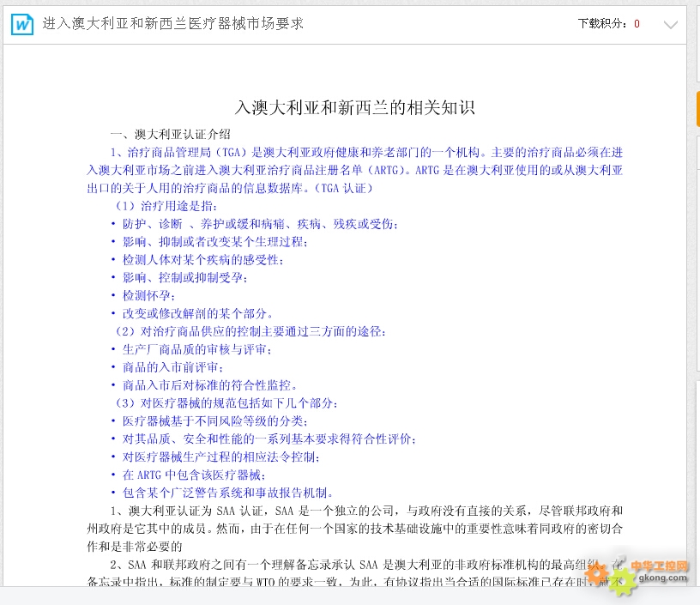Click the bullet 检测怀孕
Image resolution: width=700 pixels, height=605 pixels.
(143, 295)
